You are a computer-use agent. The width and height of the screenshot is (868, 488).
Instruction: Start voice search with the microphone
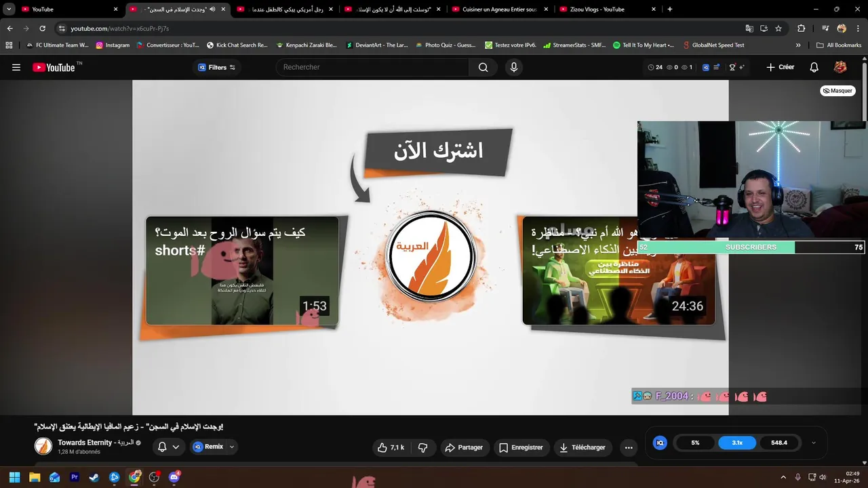514,67
